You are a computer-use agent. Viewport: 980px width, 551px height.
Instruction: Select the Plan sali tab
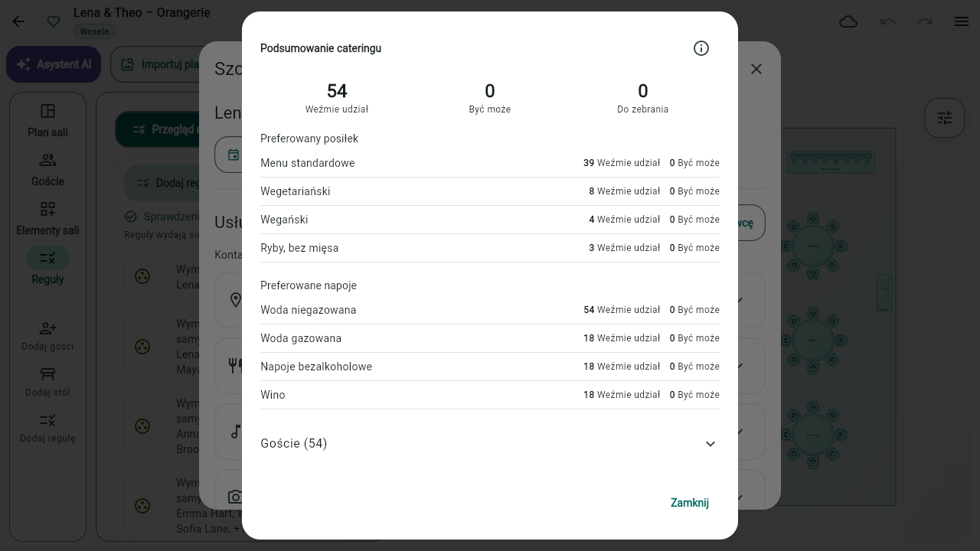point(47,121)
